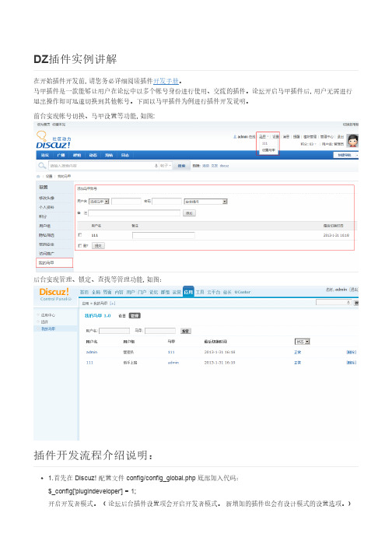Open the highlighted blue tab in Control Panel

tap(188, 292)
